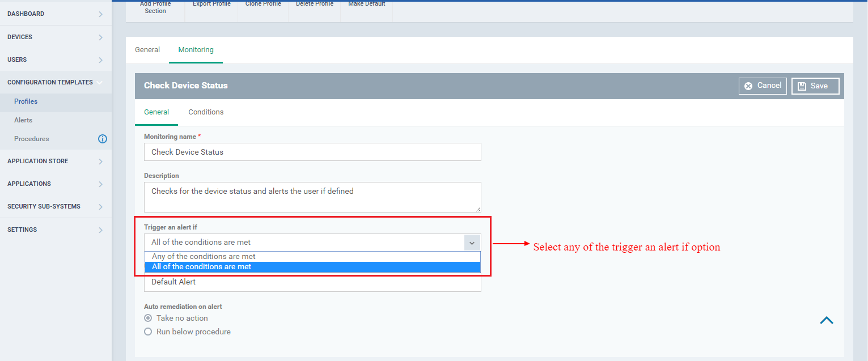The width and height of the screenshot is (868, 361).
Task: Click the Save button
Action: click(815, 86)
